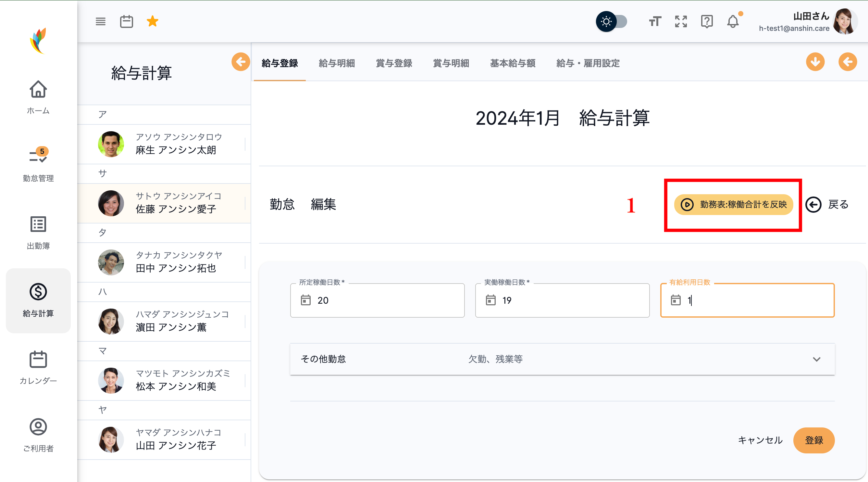The width and height of the screenshot is (868, 482).
Task: Collapse the employee list panel
Action: (x=241, y=62)
